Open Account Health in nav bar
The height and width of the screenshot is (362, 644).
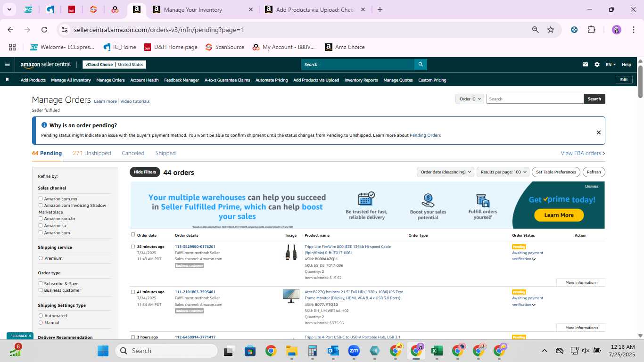[x=144, y=80]
